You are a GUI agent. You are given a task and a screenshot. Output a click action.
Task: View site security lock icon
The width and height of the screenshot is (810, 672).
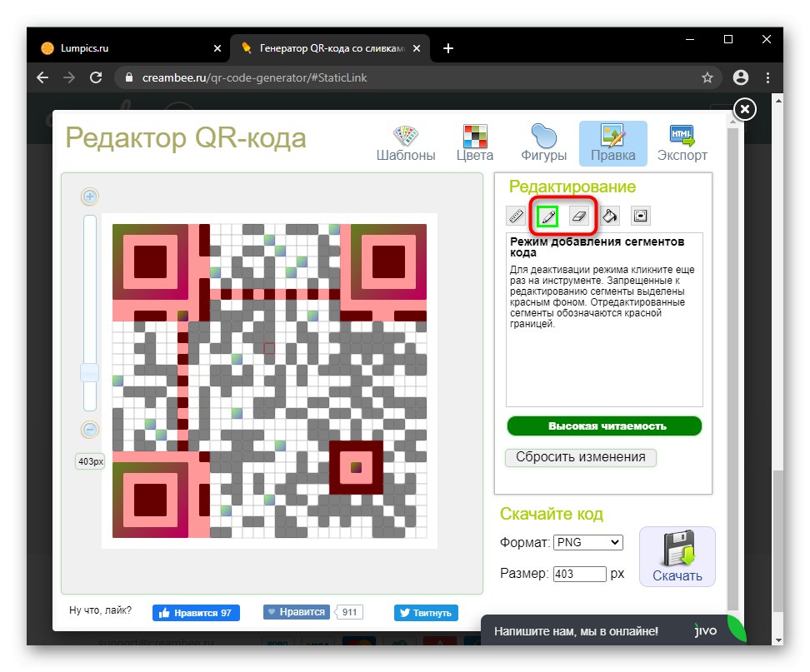(129, 78)
